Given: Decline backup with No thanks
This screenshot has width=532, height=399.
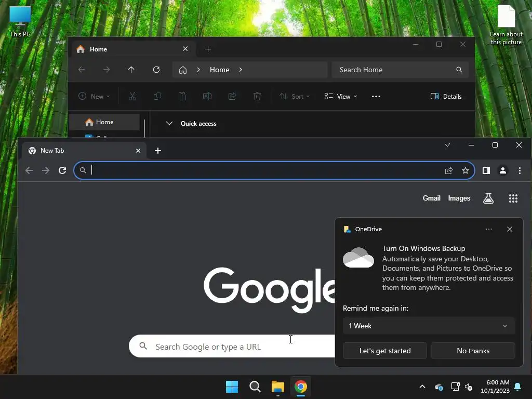Looking at the screenshot, I should [x=473, y=351].
